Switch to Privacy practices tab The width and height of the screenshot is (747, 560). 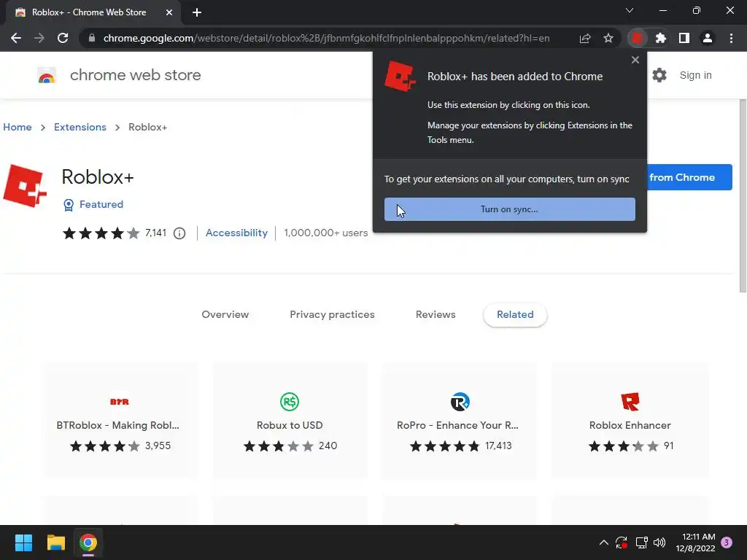tap(332, 314)
